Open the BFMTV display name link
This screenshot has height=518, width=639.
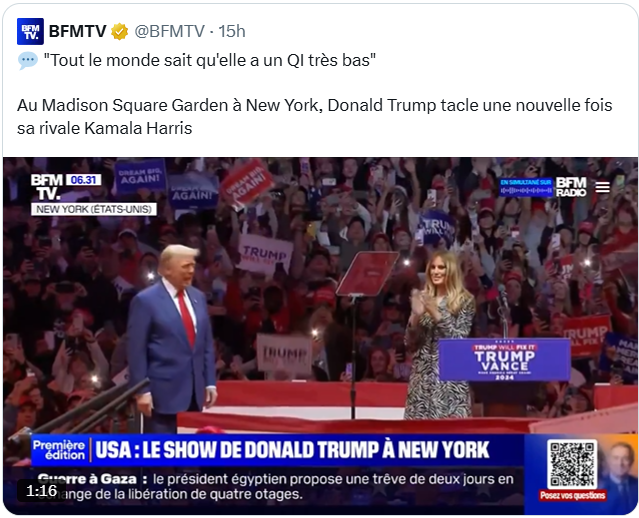pyautogui.click(x=77, y=31)
